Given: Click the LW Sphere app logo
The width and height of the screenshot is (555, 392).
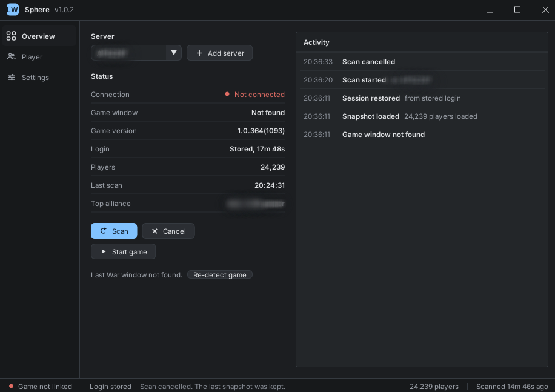Looking at the screenshot, I should (x=12, y=10).
